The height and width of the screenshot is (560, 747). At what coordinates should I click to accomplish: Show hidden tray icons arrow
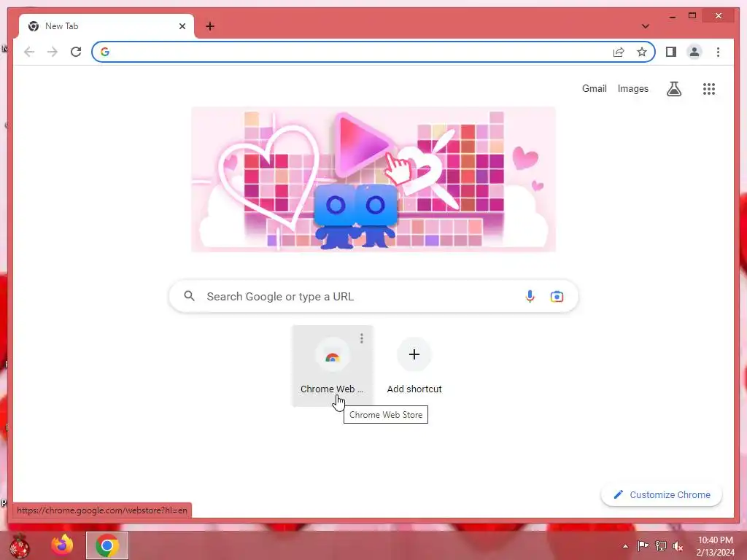click(x=625, y=546)
